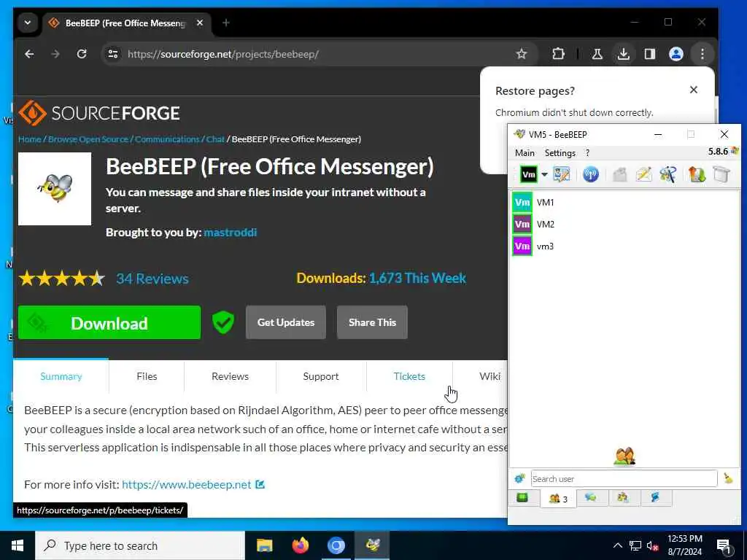This screenshot has width=747, height=560.
Task: Reload the page with the refresh icon
Action: (82, 54)
